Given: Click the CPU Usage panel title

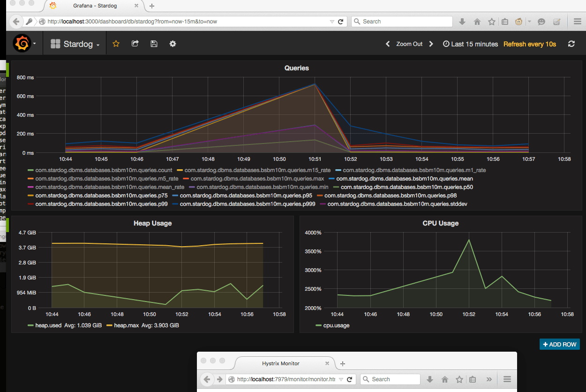Looking at the screenshot, I should click(x=440, y=223).
